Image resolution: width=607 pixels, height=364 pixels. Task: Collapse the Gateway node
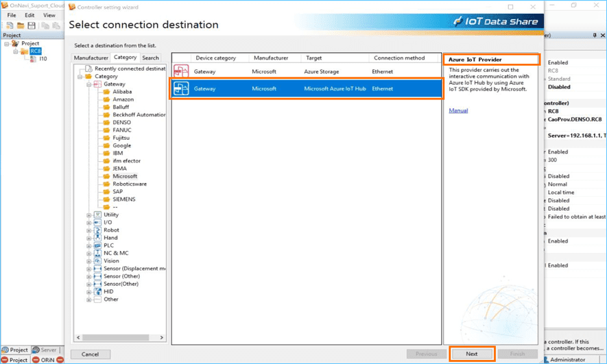tap(88, 84)
